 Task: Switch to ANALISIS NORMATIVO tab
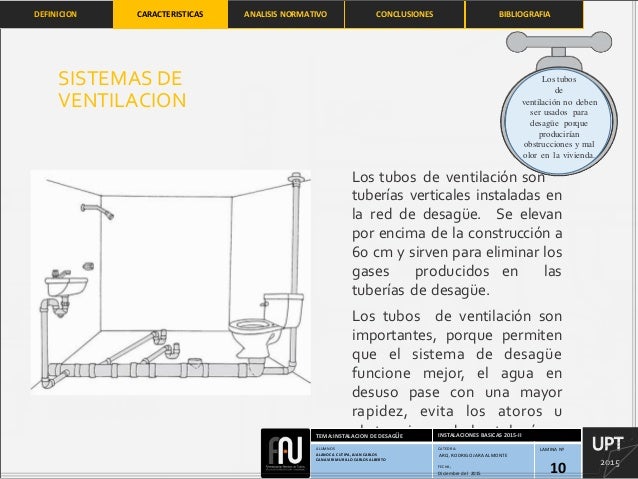tap(286, 14)
